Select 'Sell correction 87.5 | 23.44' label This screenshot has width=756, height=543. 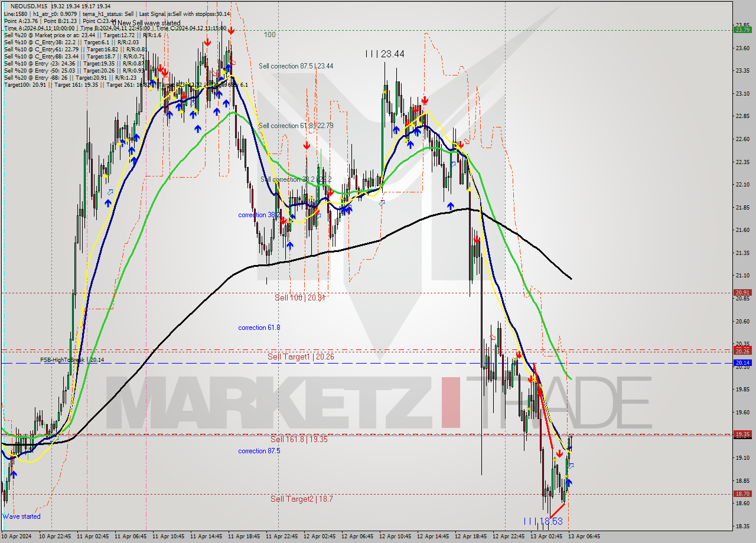296,66
